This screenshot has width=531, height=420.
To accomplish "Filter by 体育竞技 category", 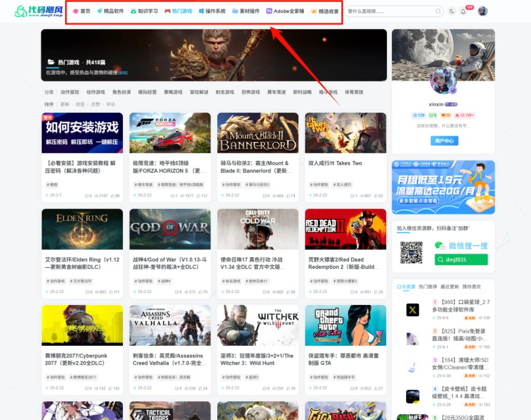I will click(354, 92).
